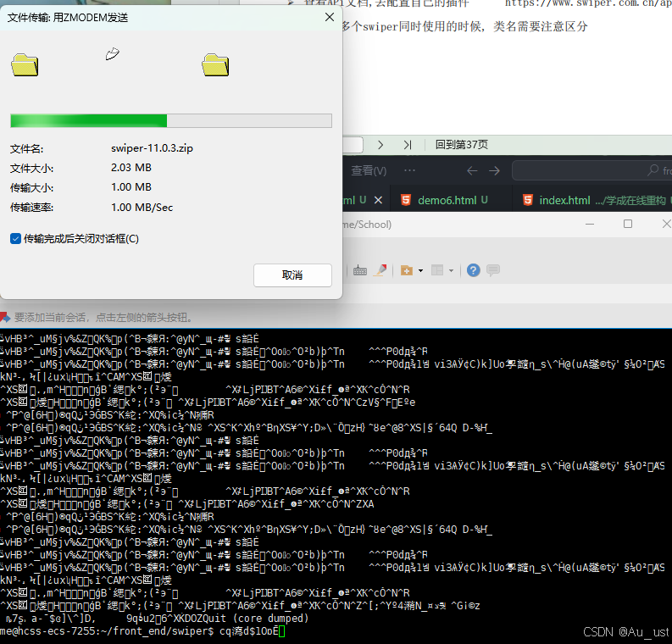Viewport: 672px width, 644px height.
Task: Maximize the School terminal window
Action: click(x=628, y=224)
